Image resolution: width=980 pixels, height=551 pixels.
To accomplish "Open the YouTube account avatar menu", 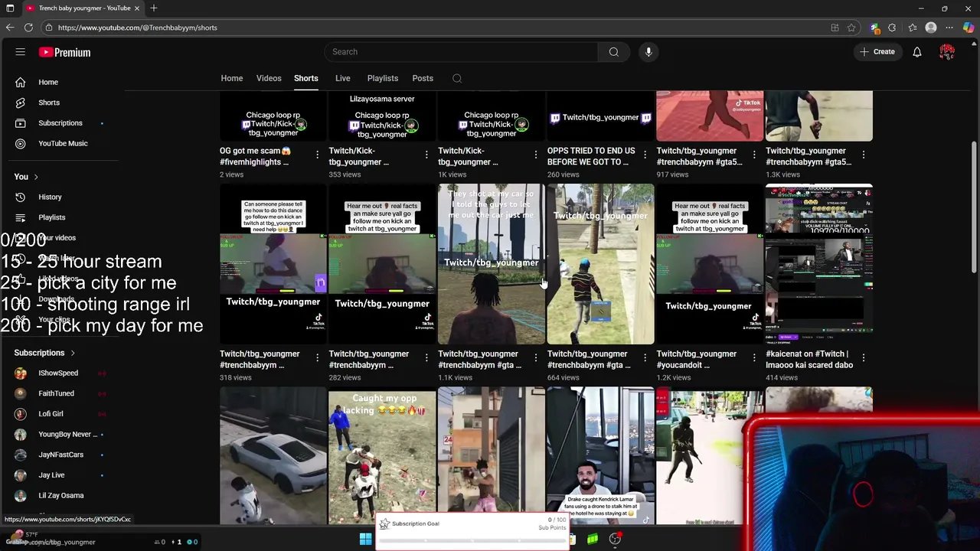I will 947,52.
